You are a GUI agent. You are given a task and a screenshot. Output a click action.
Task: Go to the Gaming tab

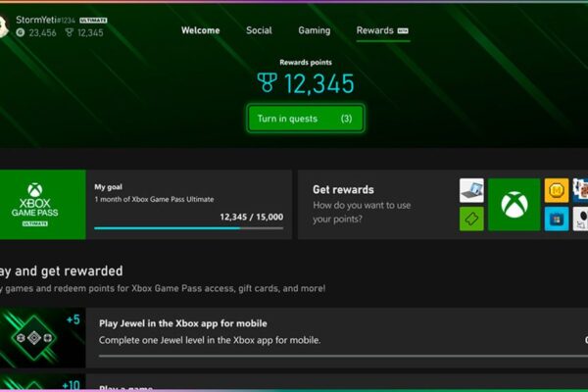(x=315, y=30)
